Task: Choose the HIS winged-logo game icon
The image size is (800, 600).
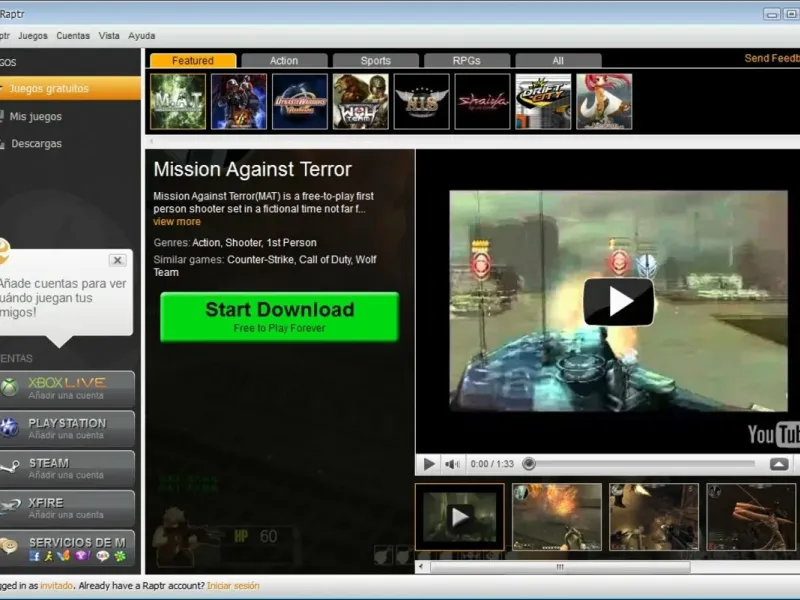Action: click(421, 101)
